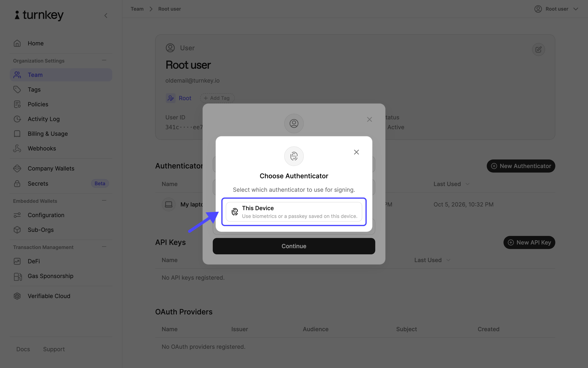The height and width of the screenshot is (368, 588).
Task: Open the Root user account dropdown
Action: click(556, 9)
